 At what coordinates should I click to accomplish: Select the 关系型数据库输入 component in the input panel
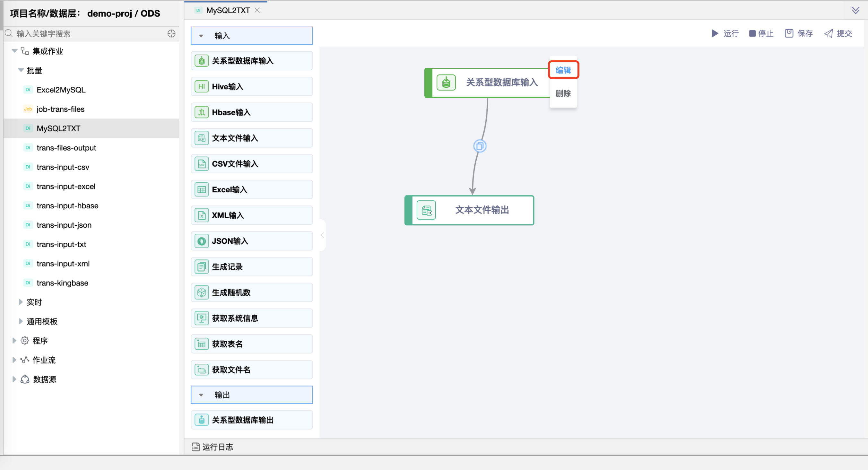(x=251, y=61)
